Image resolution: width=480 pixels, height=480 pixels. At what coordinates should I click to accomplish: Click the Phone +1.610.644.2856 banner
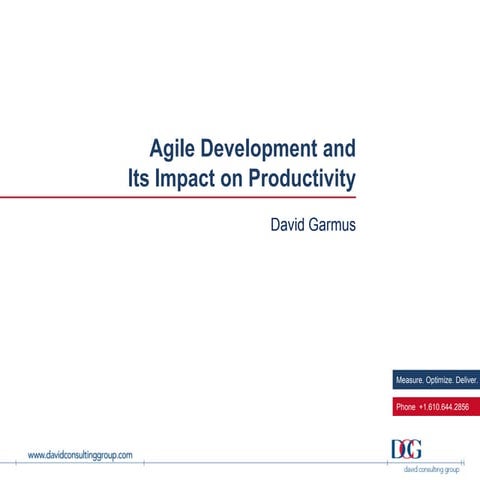(x=436, y=407)
